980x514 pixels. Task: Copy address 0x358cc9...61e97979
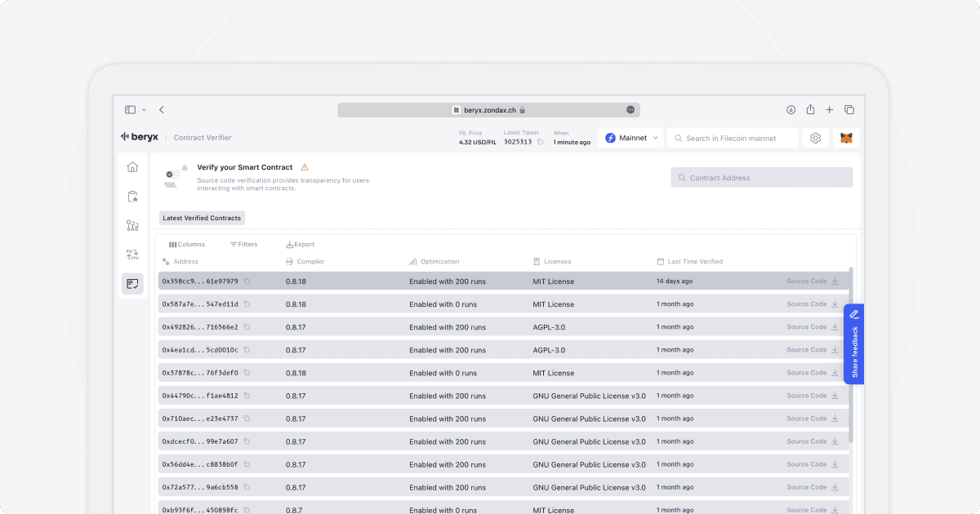coord(247,281)
